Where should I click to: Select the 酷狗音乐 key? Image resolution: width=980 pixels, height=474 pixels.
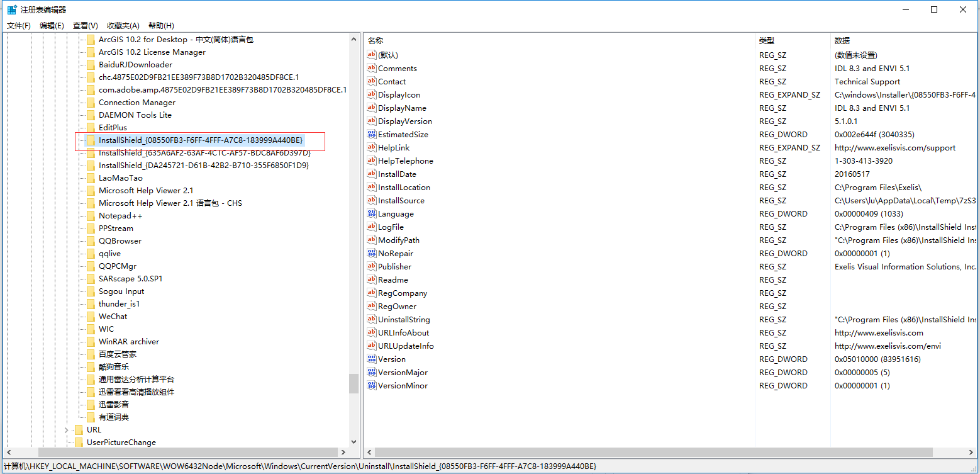(x=114, y=367)
